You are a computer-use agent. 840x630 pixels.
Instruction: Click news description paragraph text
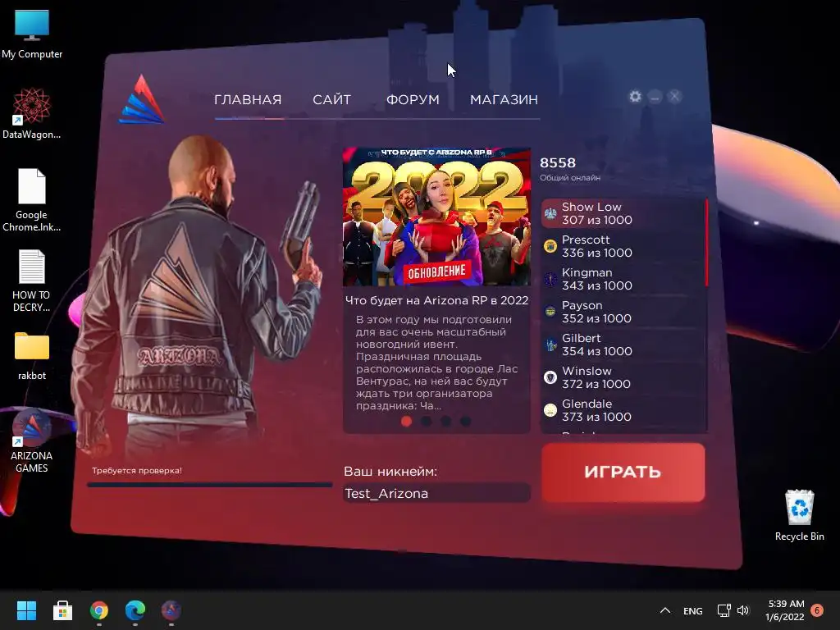[x=436, y=362]
